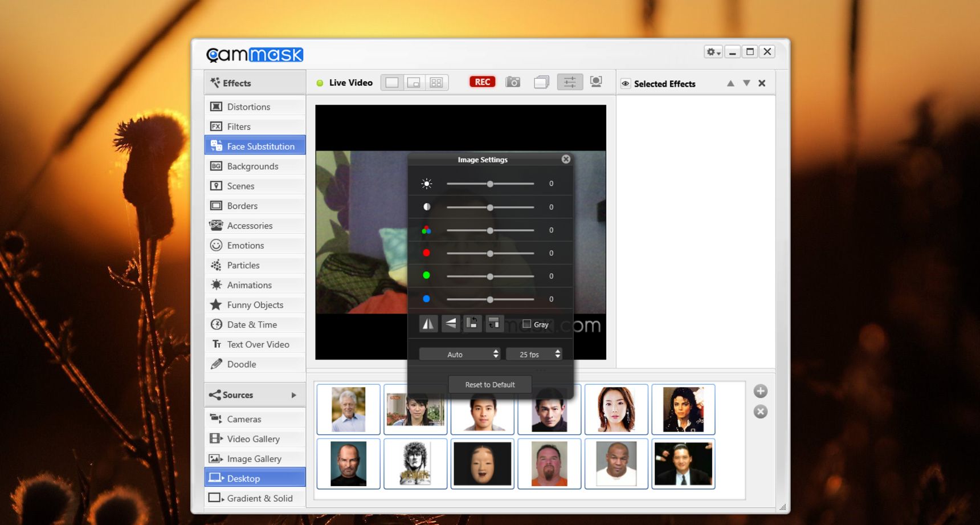Pick the bearded man in orange shirt thumbnail
Viewport: 980px width, 525px height.
549,463
